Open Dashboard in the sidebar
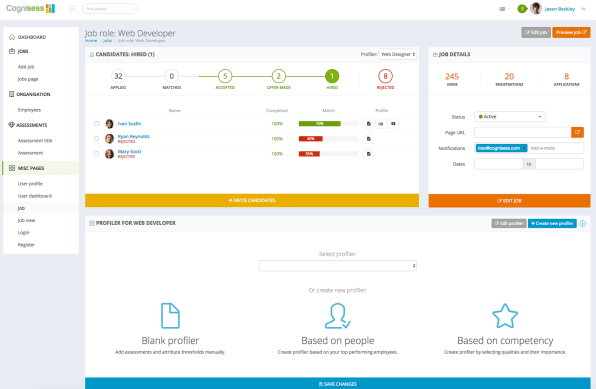 pyautogui.click(x=32, y=37)
